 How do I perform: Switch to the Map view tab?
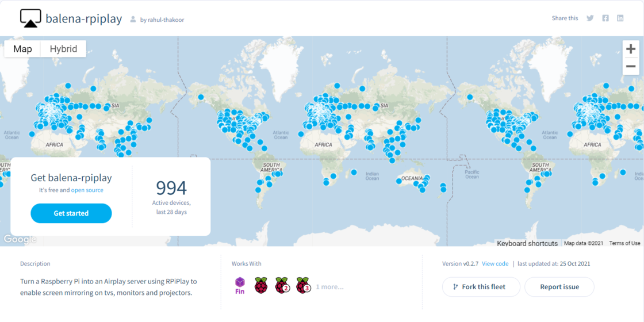22,49
